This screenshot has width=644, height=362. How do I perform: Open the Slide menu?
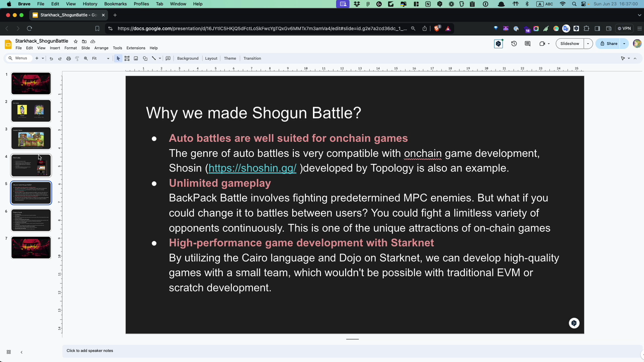86,48
